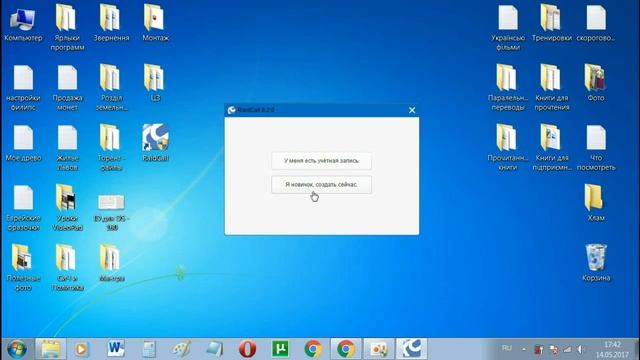Select the 'Прочитанн... книги' folder
640x360 pixels.
(x=508, y=148)
